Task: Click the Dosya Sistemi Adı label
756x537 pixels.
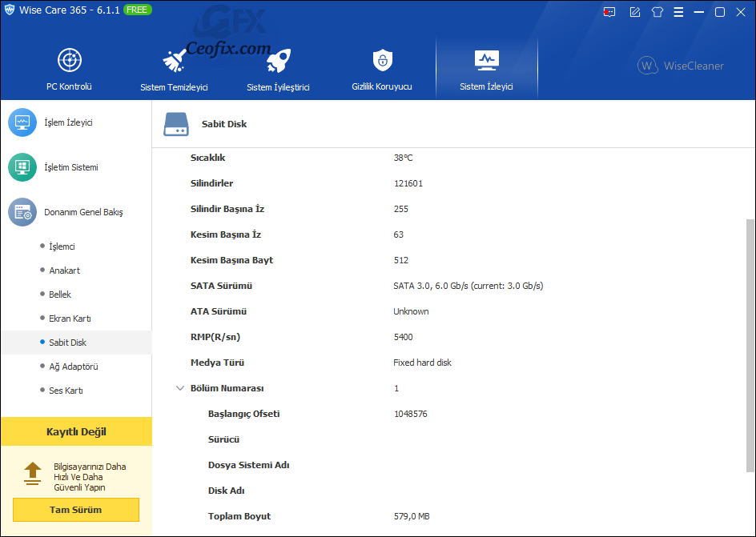Action: pos(249,465)
